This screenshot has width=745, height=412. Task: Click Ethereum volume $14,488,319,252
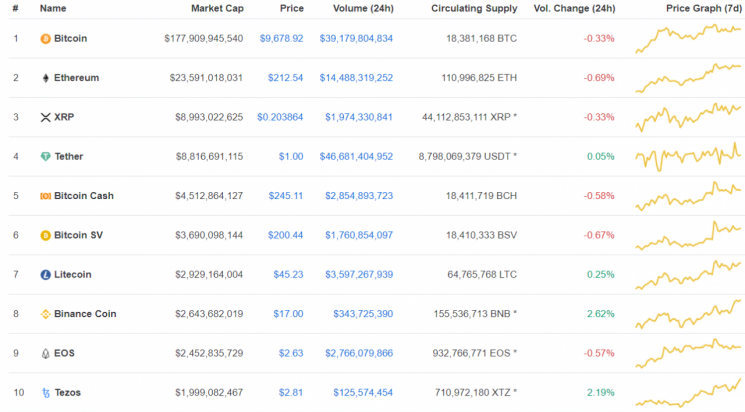click(356, 78)
